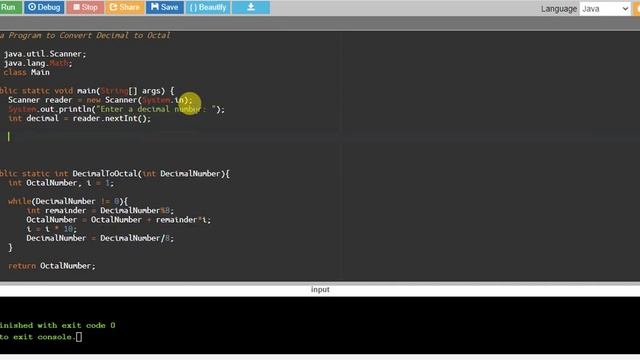Click 'class Main' line in the editor
This screenshot has width=640, height=360.
pyautogui.click(x=27, y=72)
